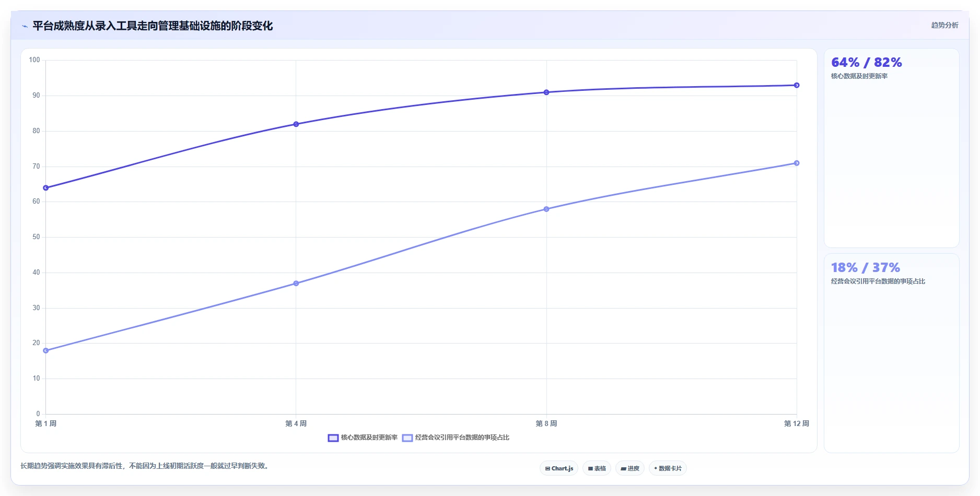Click the Chart.js tag chip
Image resolution: width=980 pixels, height=496 pixels.
point(559,468)
